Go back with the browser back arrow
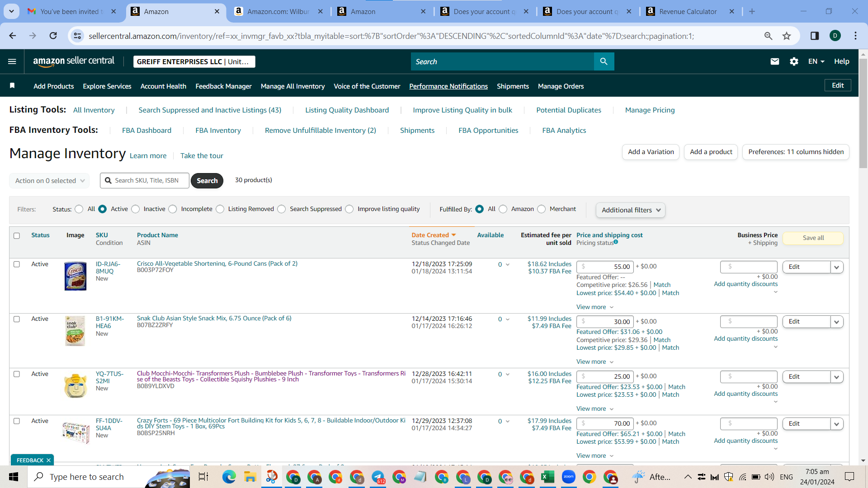 [x=13, y=36]
